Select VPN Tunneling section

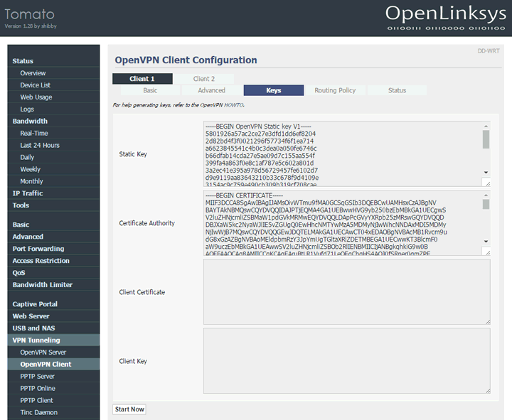tap(53, 340)
